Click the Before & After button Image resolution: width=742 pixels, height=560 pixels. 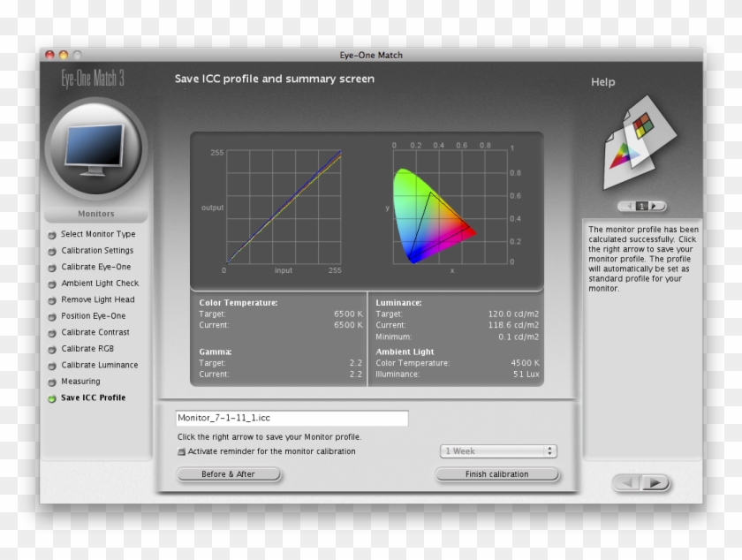[x=228, y=473]
